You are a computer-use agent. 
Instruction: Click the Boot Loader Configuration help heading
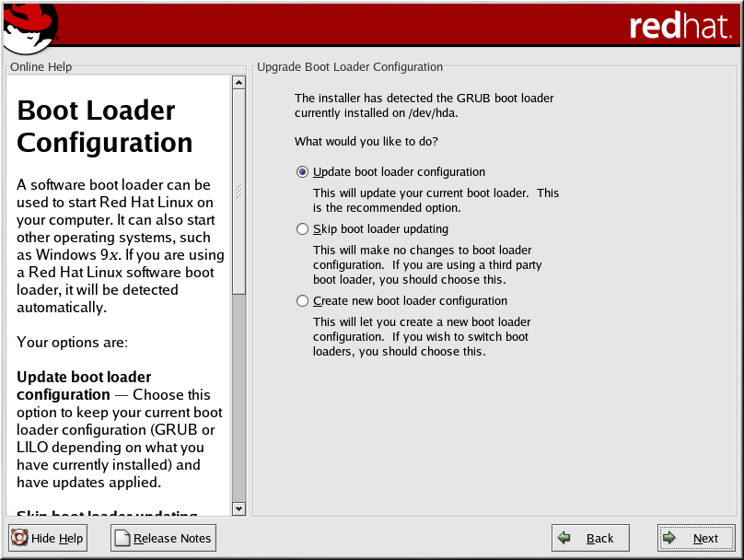pos(105,127)
